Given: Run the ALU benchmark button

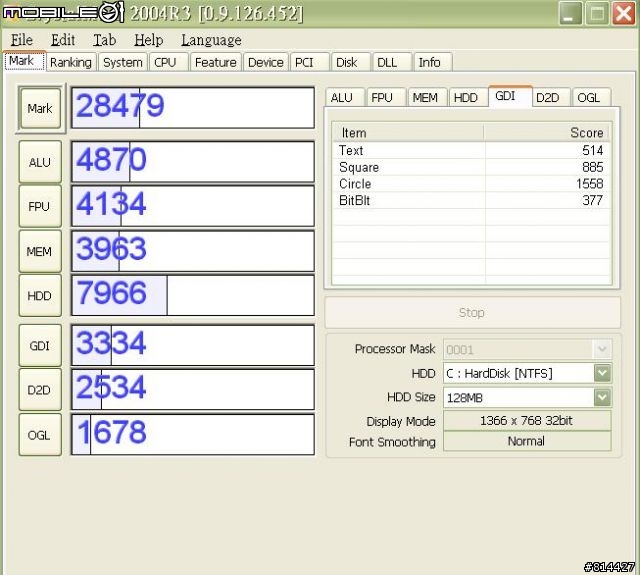Looking at the screenshot, I should (40, 162).
